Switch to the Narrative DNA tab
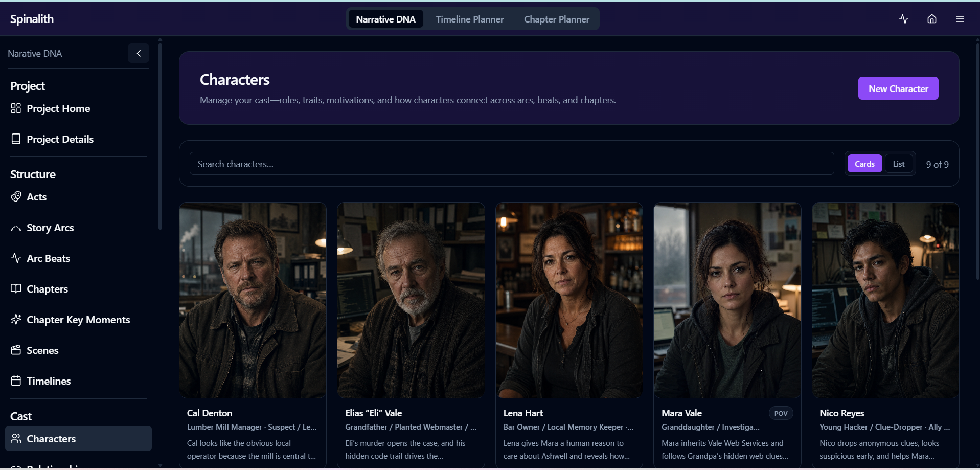Viewport: 980px width, 470px height. (x=385, y=19)
